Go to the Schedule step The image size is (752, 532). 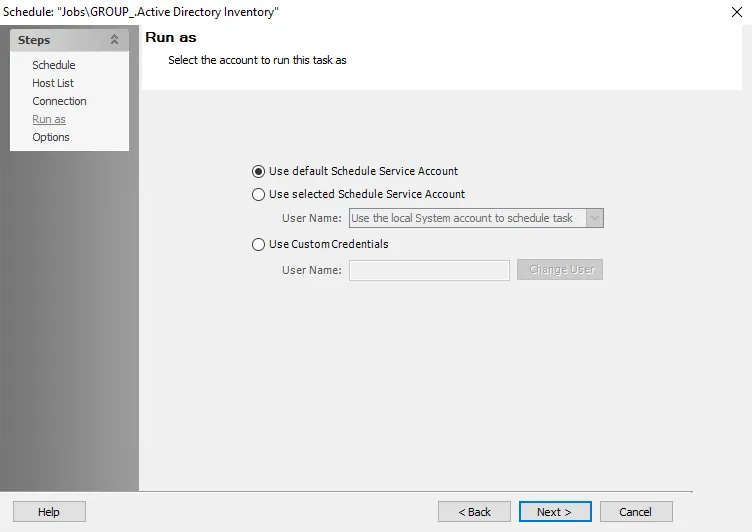point(54,65)
